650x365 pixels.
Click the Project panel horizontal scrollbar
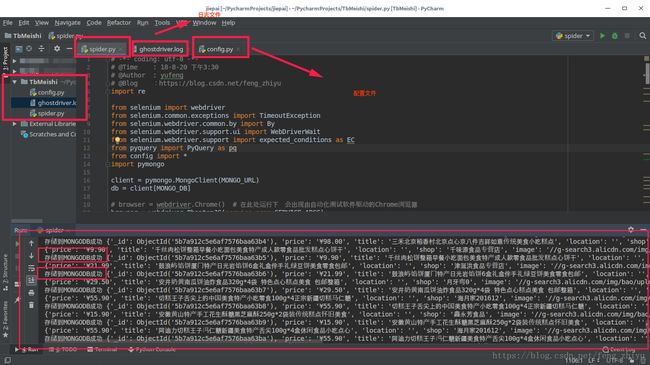click(27, 221)
